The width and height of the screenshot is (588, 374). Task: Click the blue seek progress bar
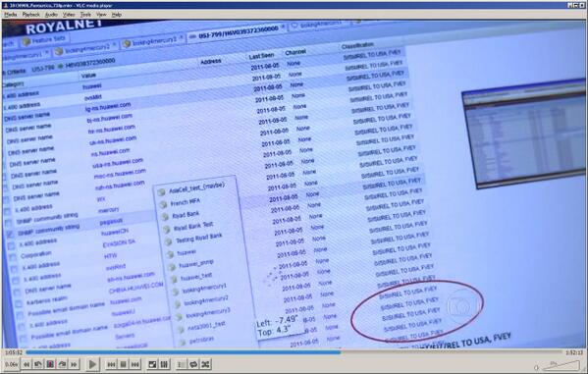tap(294, 352)
